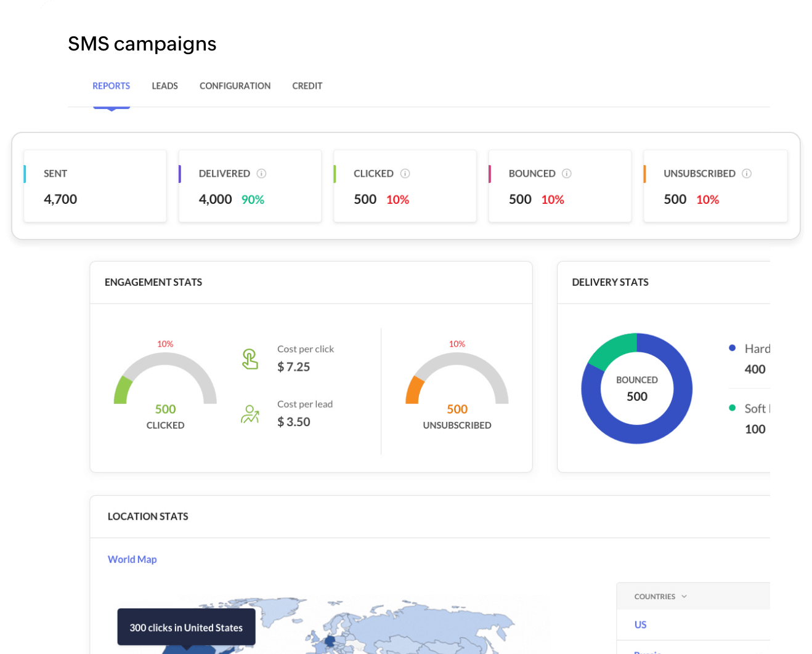Image resolution: width=812 pixels, height=654 pixels.
Task: Click the BOUNCED donut chart center label
Action: click(636, 388)
